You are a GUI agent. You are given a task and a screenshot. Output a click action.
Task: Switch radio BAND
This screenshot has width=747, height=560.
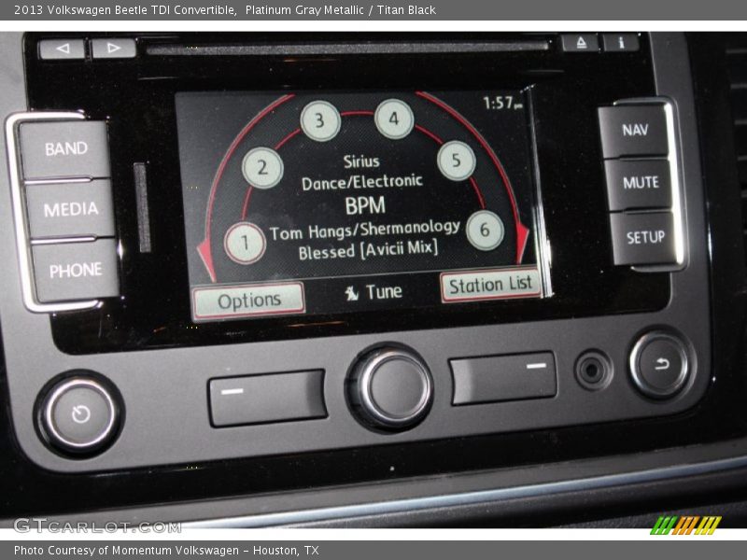pyautogui.click(x=67, y=147)
